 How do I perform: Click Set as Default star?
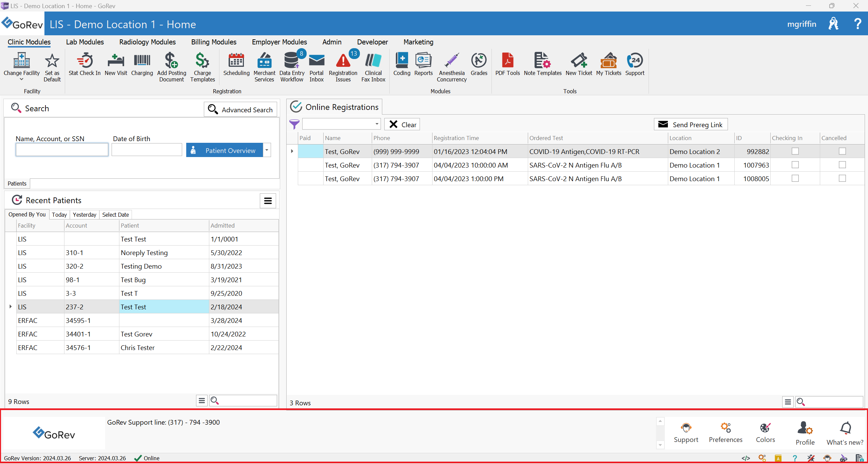tap(52, 67)
